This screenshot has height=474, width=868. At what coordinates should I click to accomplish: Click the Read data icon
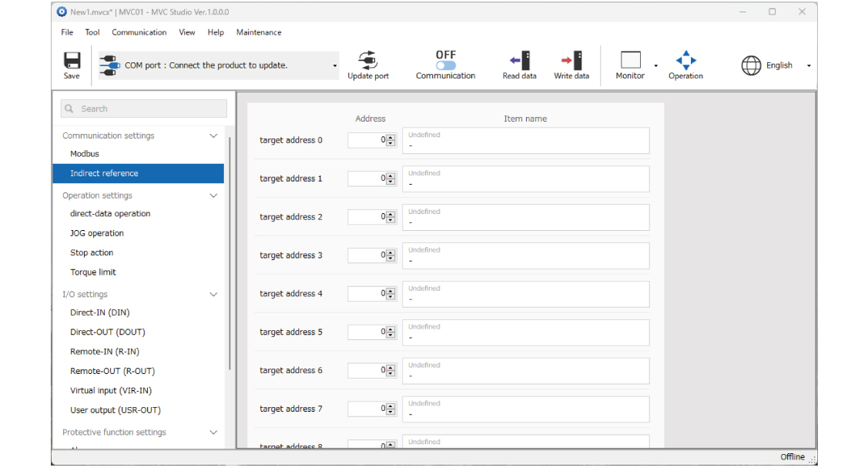pyautogui.click(x=520, y=60)
